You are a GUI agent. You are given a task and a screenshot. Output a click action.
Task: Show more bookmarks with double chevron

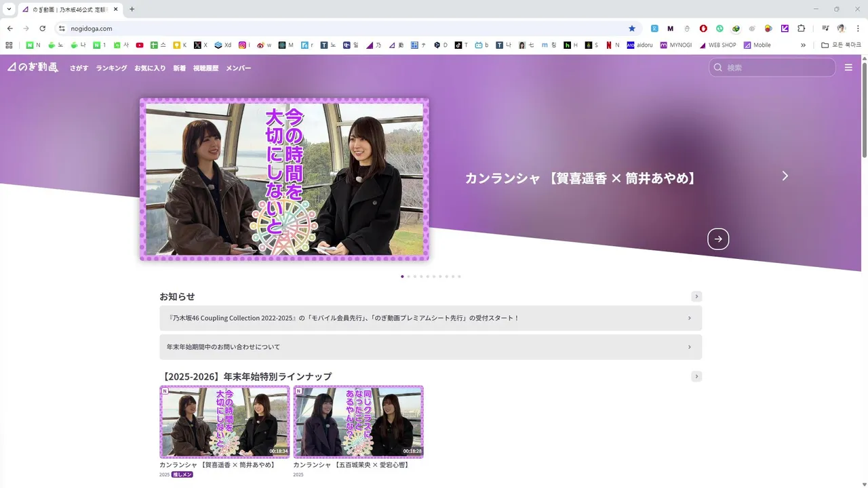[804, 45]
